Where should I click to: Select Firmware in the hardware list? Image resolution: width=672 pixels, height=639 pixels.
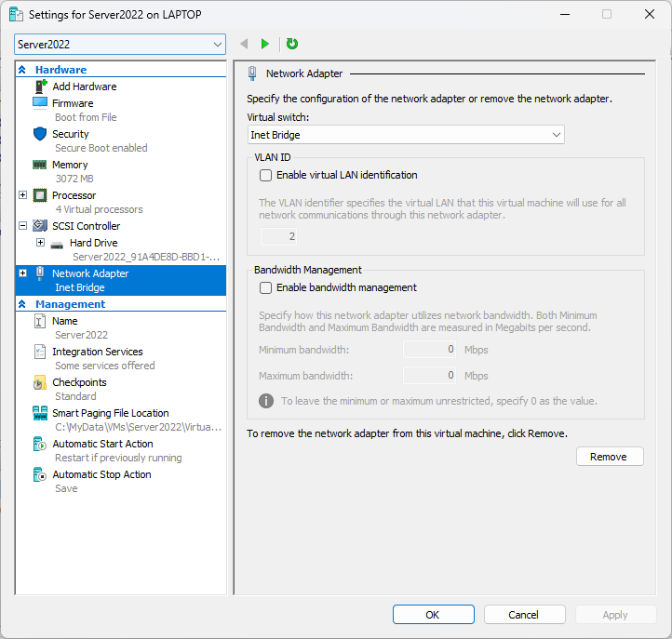(73, 103)
